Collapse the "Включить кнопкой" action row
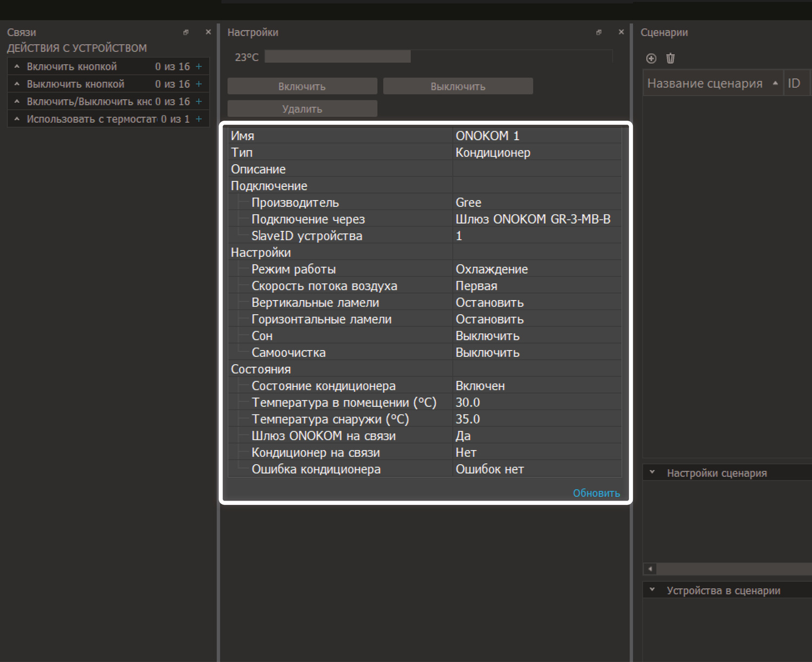812x662 pixels. tap(17, 67)
